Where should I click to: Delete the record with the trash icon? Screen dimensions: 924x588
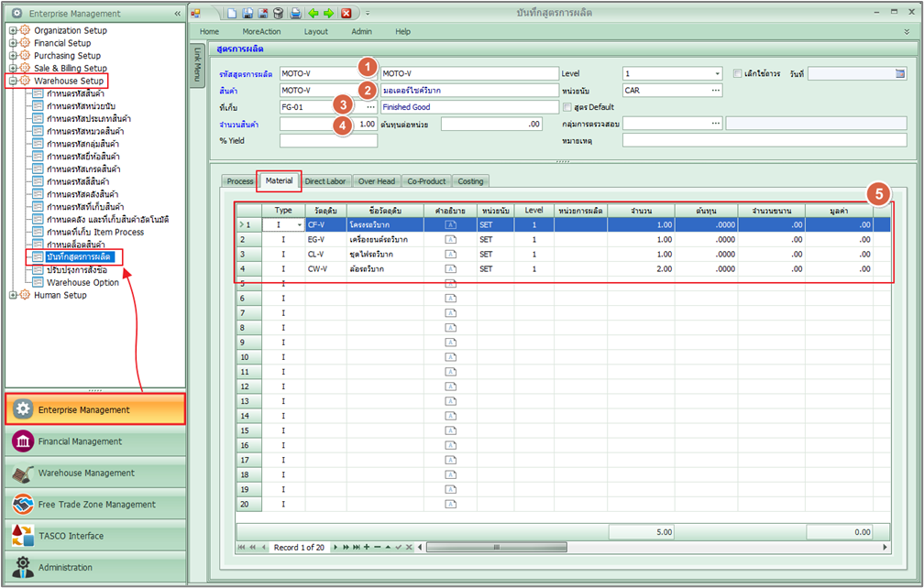point(278,12)
